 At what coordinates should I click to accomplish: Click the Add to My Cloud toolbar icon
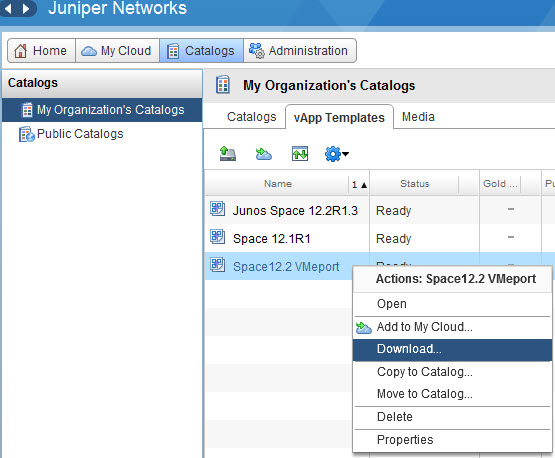(264, 154)
